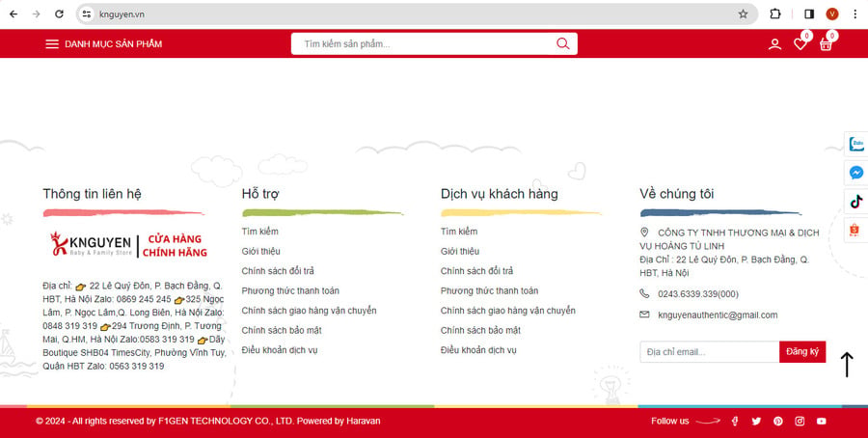Go back with browser back arrow
This screenshot has height=438, width=868.
[x=14, y=14]
